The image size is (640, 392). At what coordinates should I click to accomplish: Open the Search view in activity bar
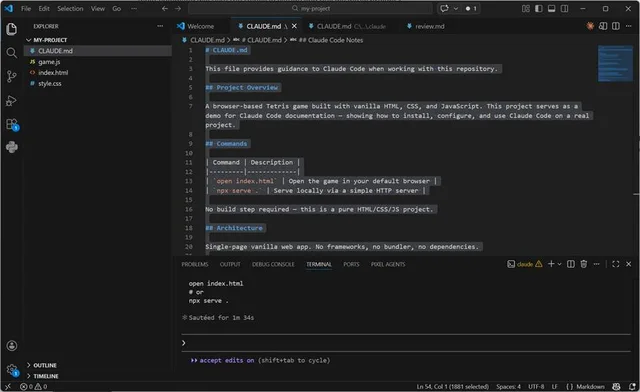click(x=11, y=53)
